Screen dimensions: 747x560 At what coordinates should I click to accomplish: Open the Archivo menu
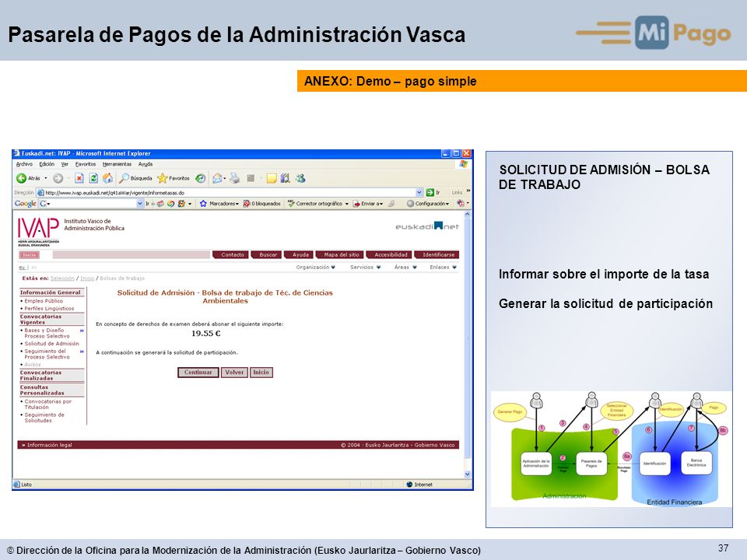[24, 164]
